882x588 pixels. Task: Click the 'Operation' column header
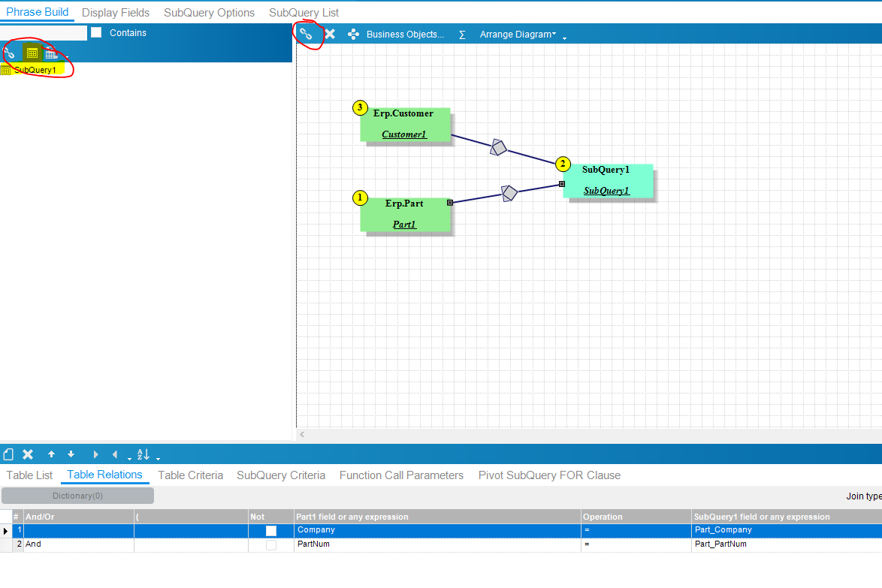pos(636,517)
